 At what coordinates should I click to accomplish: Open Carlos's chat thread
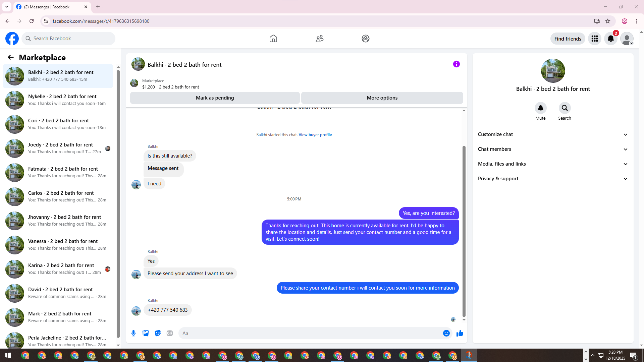58,196
